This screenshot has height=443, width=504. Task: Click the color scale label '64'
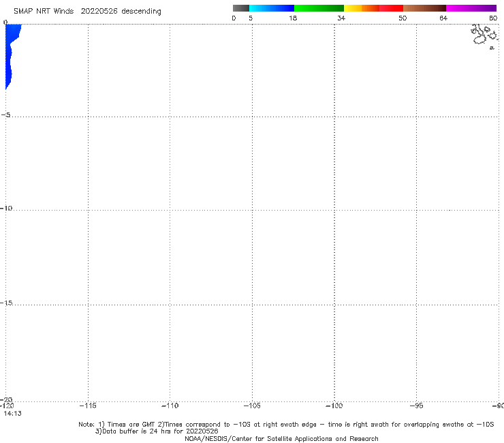[x=443, y=18]
